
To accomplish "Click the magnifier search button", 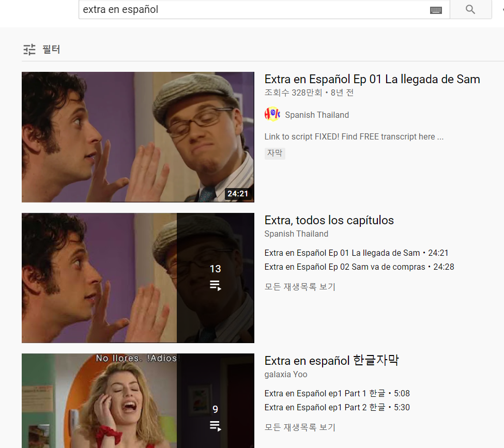I will click(470, 9).
